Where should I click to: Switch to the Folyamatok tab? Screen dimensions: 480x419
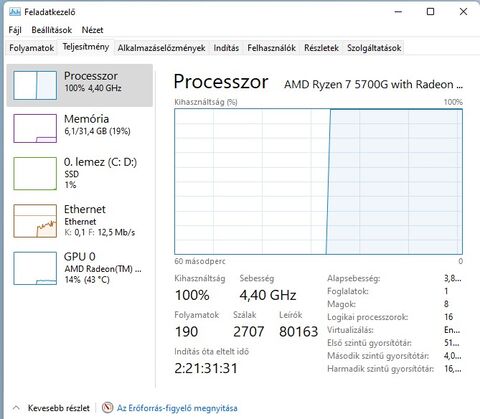pos(32,48)
